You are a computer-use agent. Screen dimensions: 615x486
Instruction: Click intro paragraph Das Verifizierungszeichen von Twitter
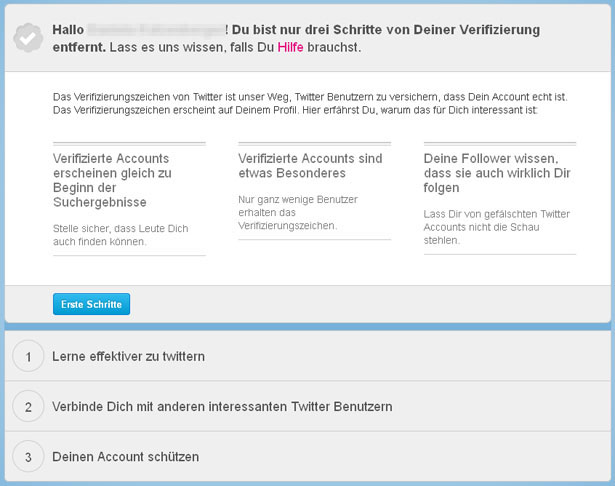coord(310,104)
